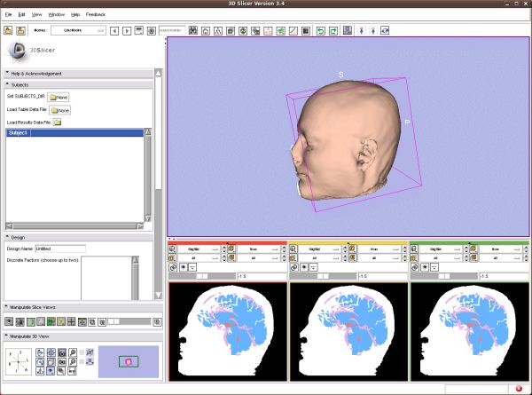Tick the lower checkbox in Manipulate 3D View
532x395 pixels.
(x=82, y=362)
